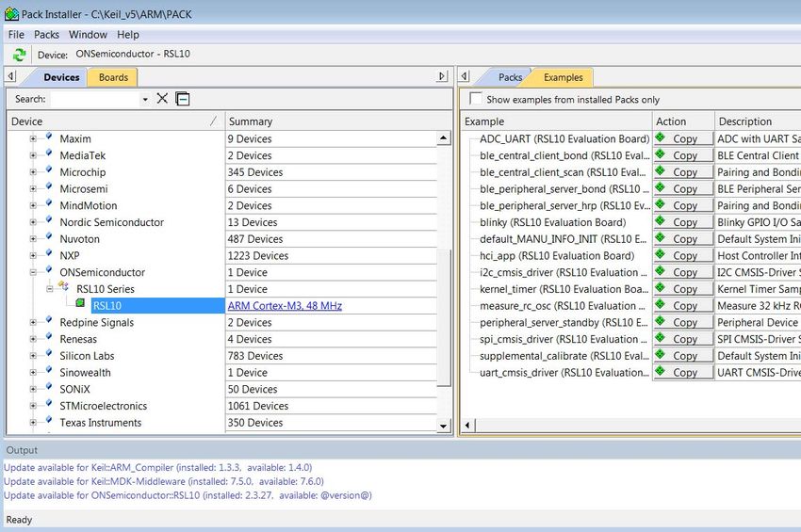
Task: Open the Help menu
Action: (128, 35)
